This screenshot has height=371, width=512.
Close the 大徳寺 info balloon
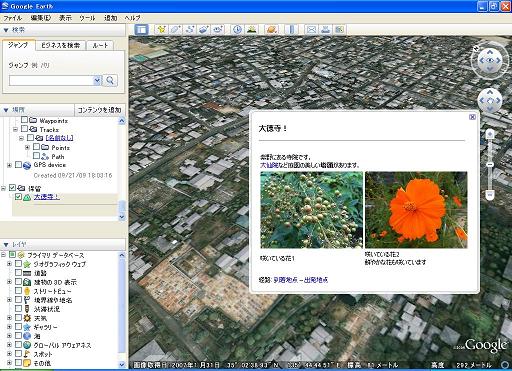coord(472,117)
